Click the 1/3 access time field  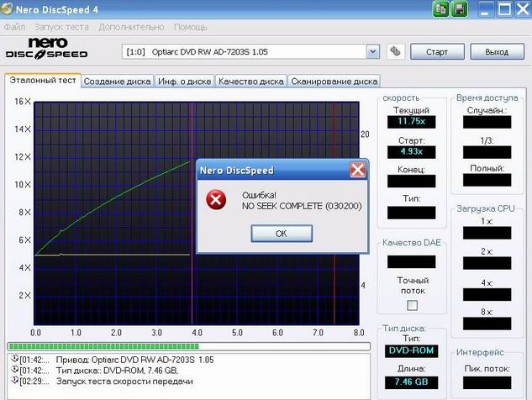pyautogui.click(x=487, y=152)
